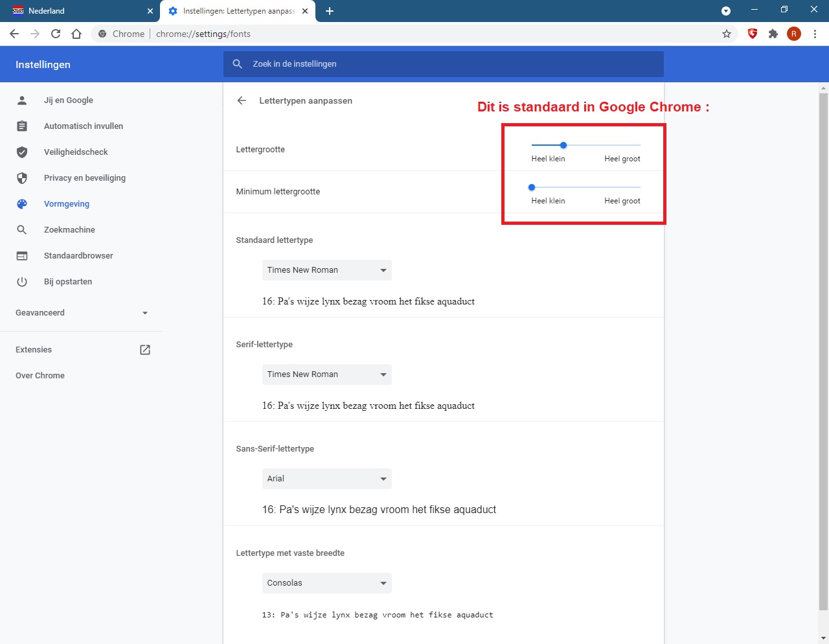Click the page vertical scrollbar
The height and width of the screenshot is (644, 829).
coord(823,352)
